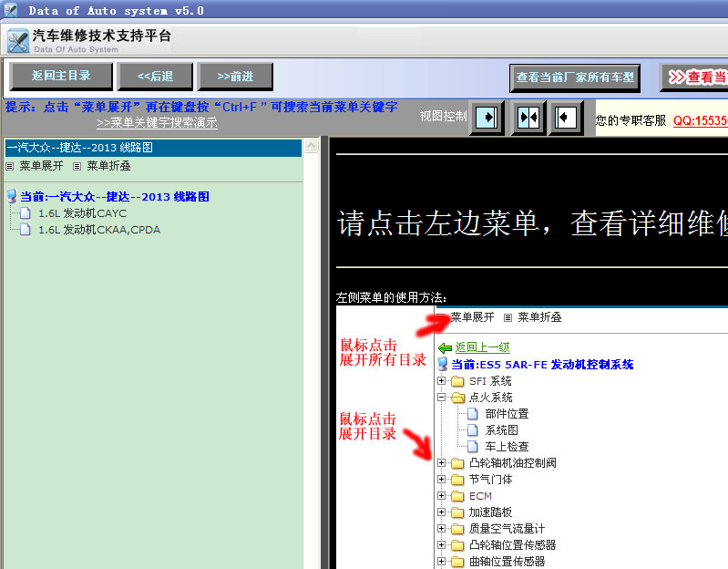Open the >>菜单关键字搜索演示 link
728x569 pixels.
click(157, 122)
